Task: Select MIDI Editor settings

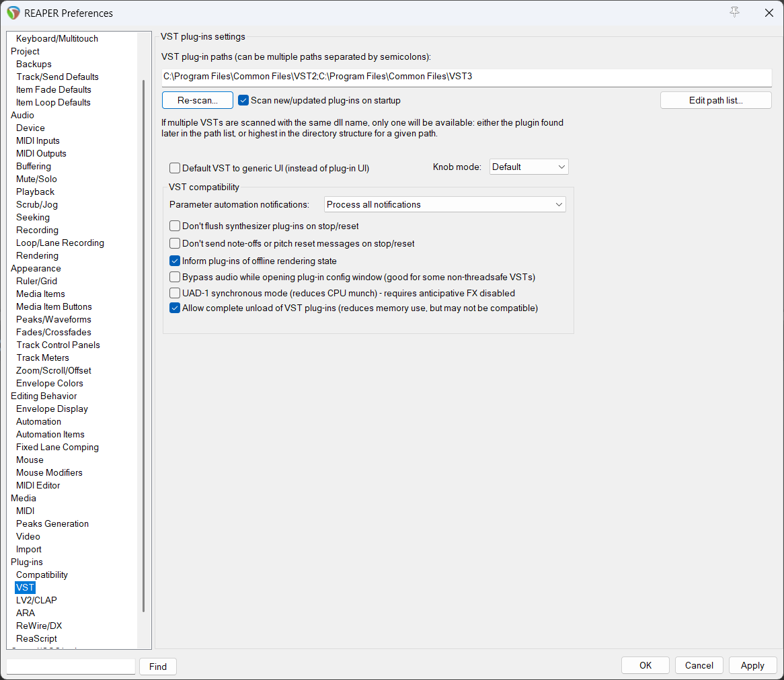Action: 38,485
